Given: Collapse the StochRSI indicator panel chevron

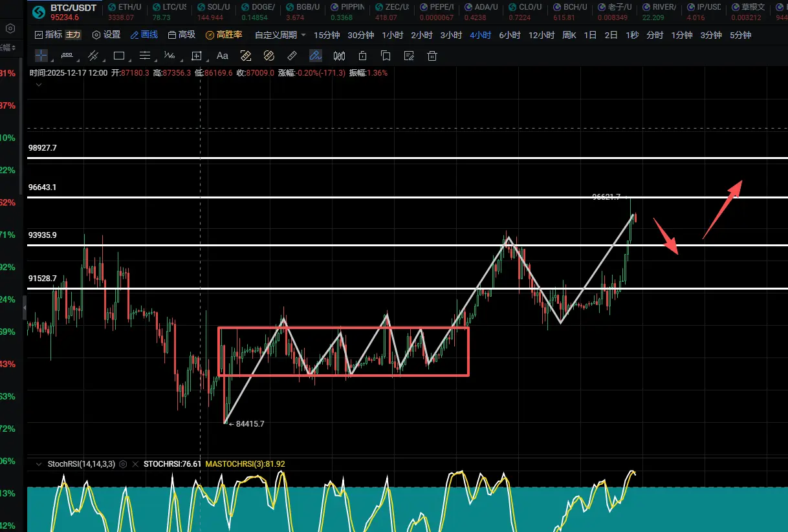Looking at the screenshot, I should point(39,463).
